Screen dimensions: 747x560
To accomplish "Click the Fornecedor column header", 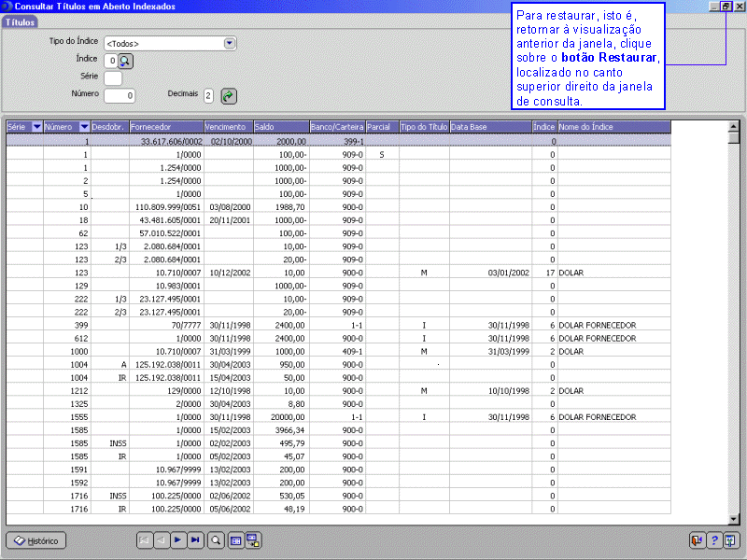I will coord(165,127).
